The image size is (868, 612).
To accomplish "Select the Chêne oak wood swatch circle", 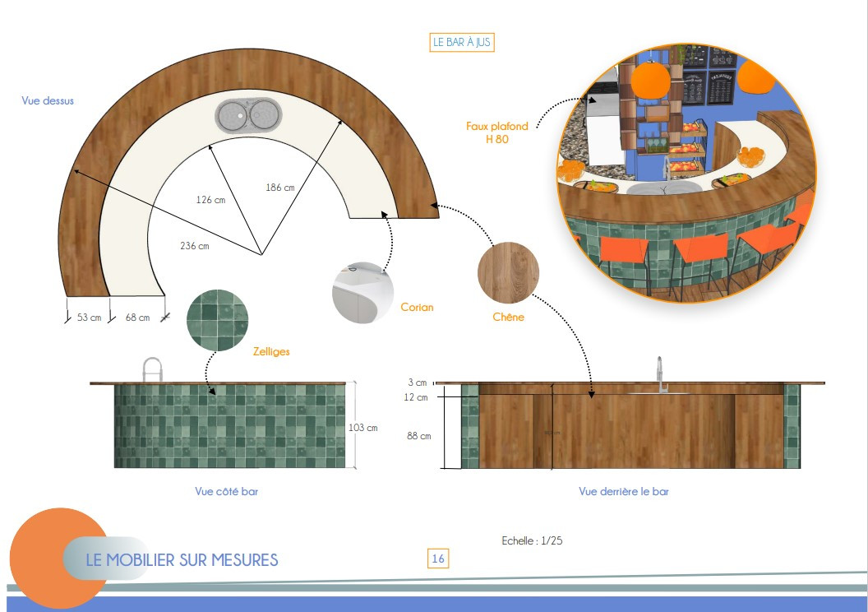I will click(x=508, y=272).
